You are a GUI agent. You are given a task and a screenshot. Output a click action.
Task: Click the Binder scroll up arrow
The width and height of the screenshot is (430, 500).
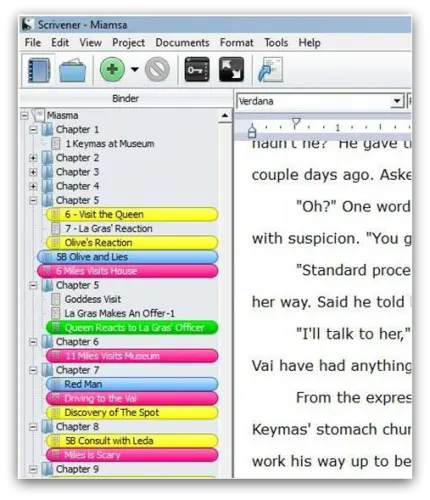[x=225, y=116]
